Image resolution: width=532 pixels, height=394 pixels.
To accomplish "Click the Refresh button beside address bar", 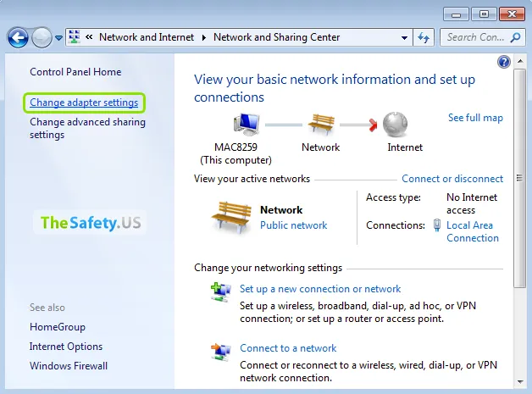I will [x=424, y=37].
